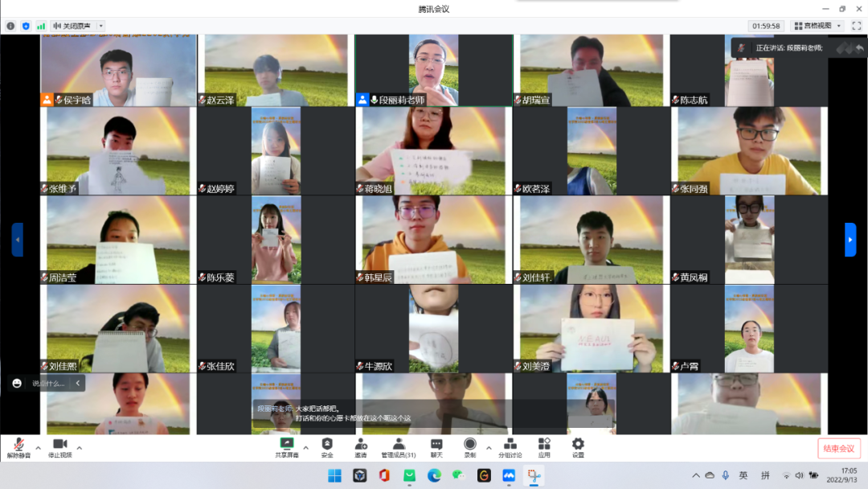
Task: Open the 设置 settings gear
Action: (578, 447)
